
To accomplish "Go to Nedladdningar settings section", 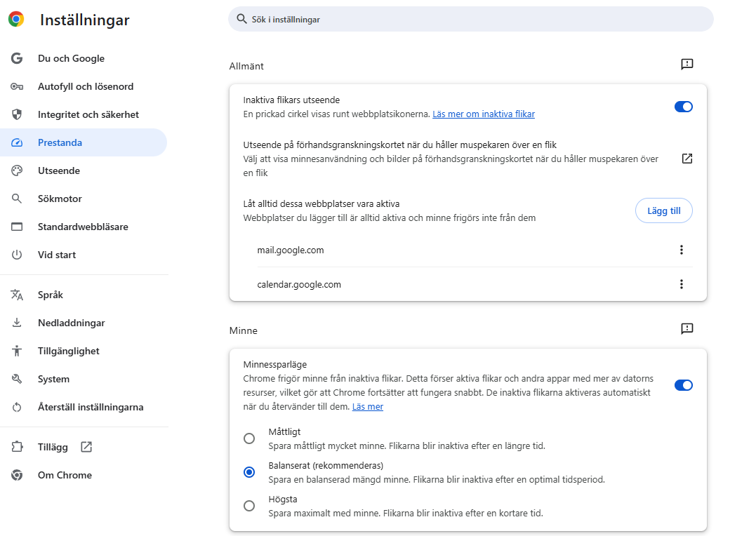I will pos(71,323).
